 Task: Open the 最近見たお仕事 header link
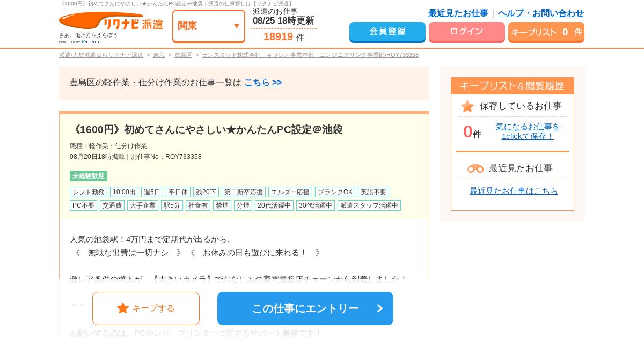click(x=458, y=13)
